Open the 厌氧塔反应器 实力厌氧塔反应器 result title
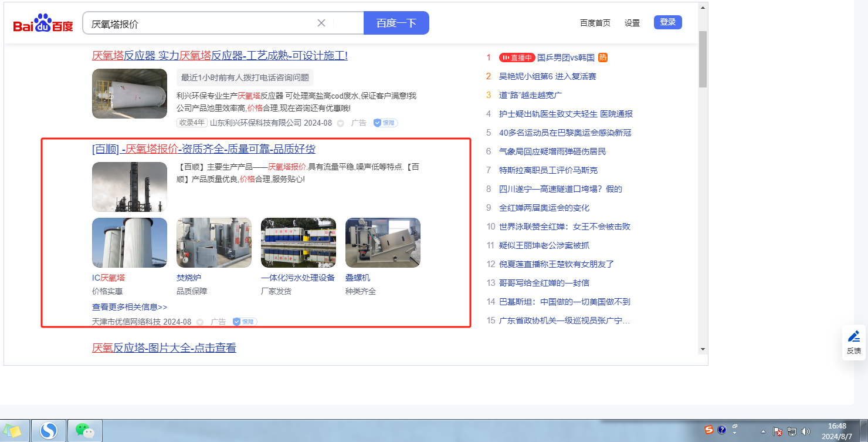The width and height of the screenshot is (868, 442). [x=220, y=56]
